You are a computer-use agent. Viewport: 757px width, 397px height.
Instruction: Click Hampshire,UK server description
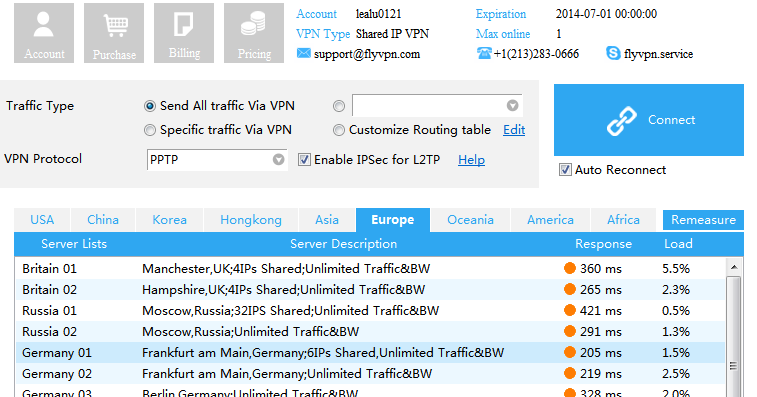pyautogui.click(x=283, y=290)
